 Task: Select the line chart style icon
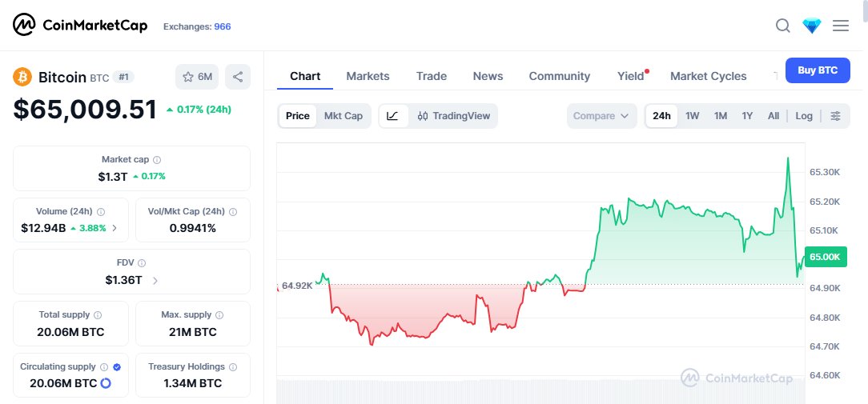click(x=392, y=116)
